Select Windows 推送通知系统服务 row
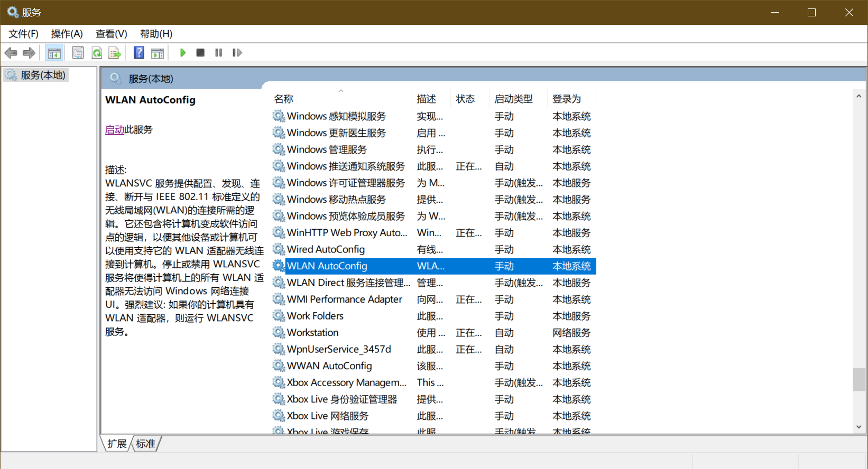The image size is (868, 469). pos(433,166)
